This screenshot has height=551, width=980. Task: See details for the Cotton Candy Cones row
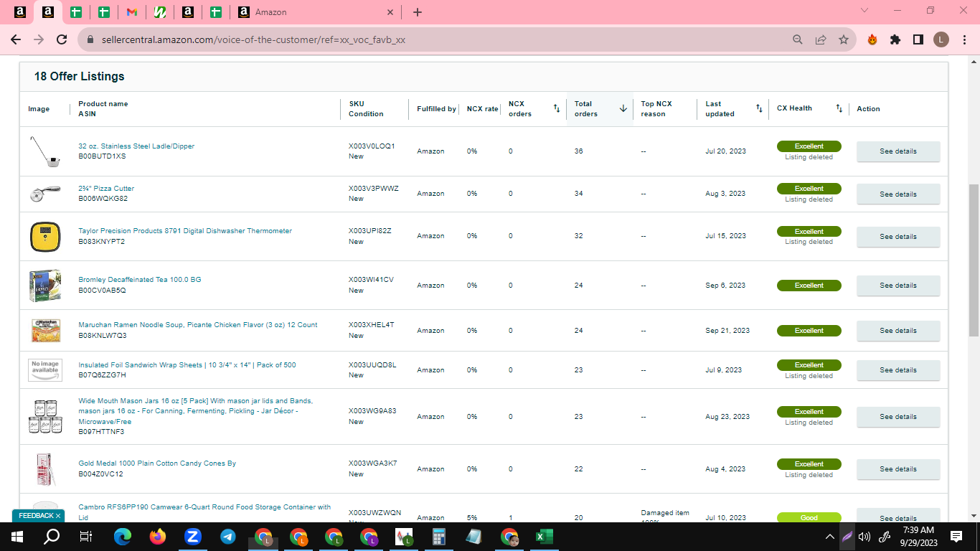coord(898,468)
